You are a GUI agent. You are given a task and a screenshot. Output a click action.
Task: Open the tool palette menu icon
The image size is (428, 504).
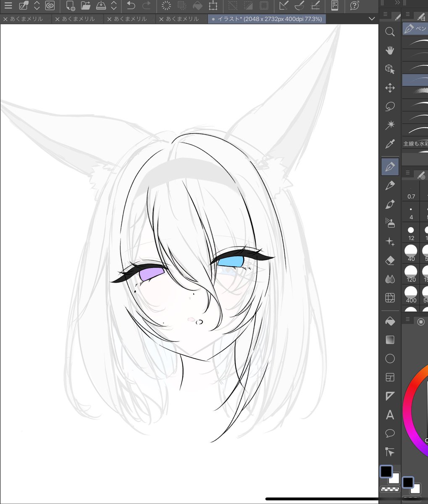point(385,14)
